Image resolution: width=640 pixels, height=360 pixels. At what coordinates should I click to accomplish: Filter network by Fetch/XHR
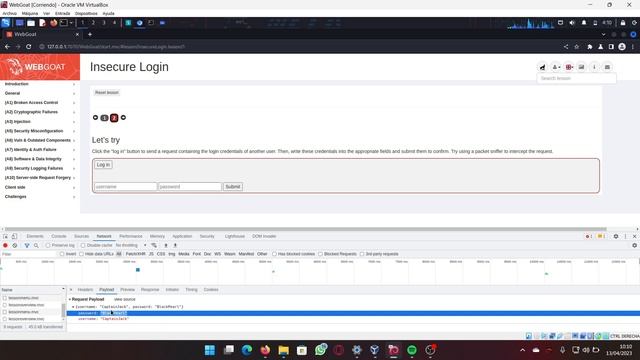point(136,254)
